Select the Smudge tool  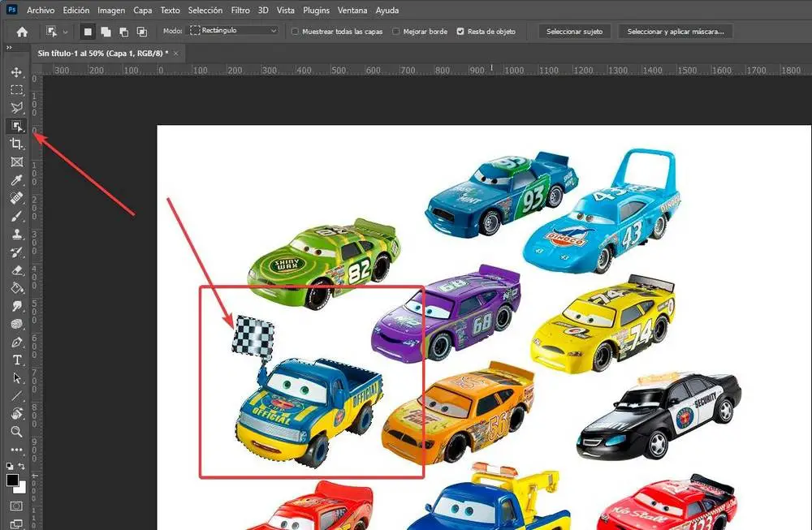16,307
